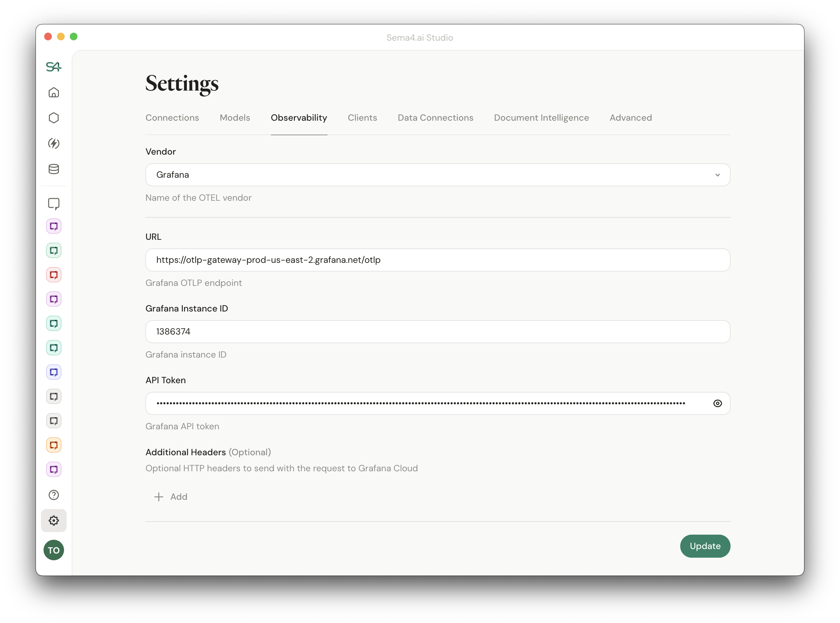Click the TO user avatar
The image size is (840, 623).
coord(54,550)
